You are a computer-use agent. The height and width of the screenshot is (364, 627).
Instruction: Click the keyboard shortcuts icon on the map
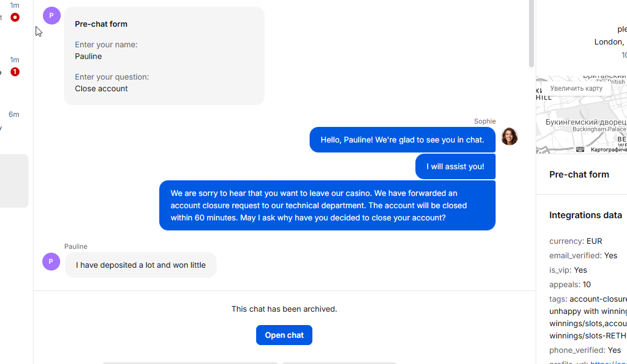tap(580, 149)
